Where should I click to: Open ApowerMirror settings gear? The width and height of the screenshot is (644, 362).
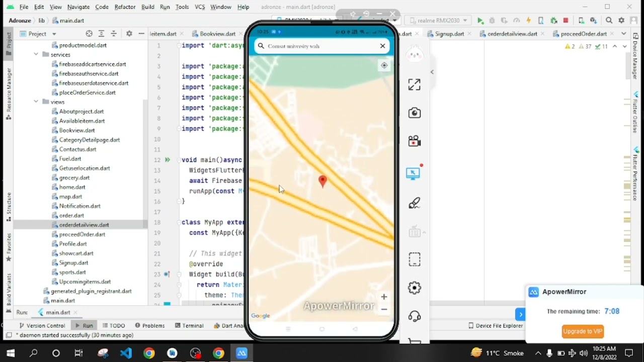point(414,288)
